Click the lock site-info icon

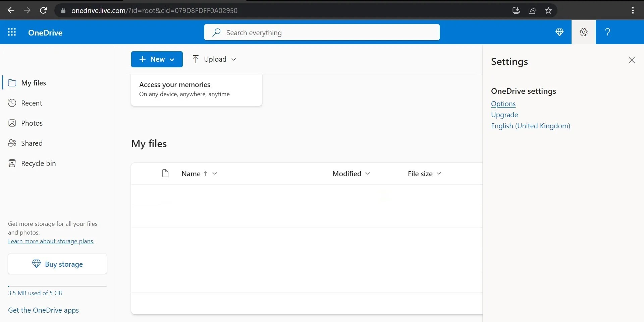(63, 10)
